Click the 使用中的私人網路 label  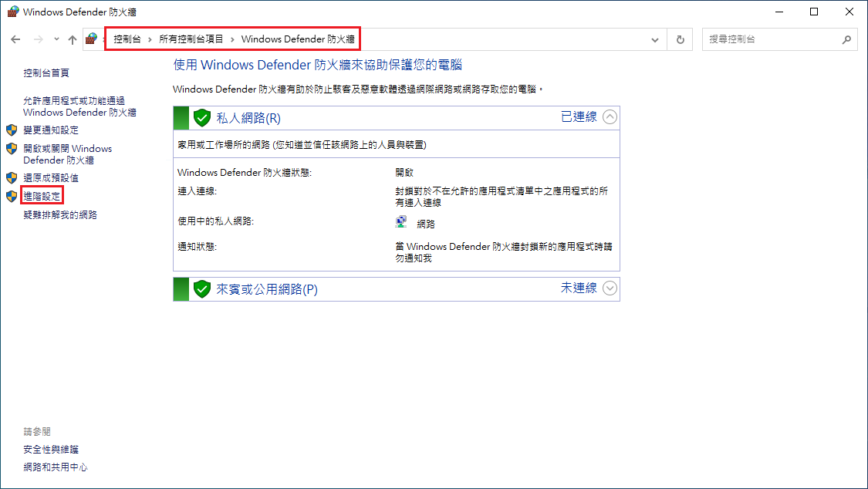pyautogui.click(x=215, y=221)
